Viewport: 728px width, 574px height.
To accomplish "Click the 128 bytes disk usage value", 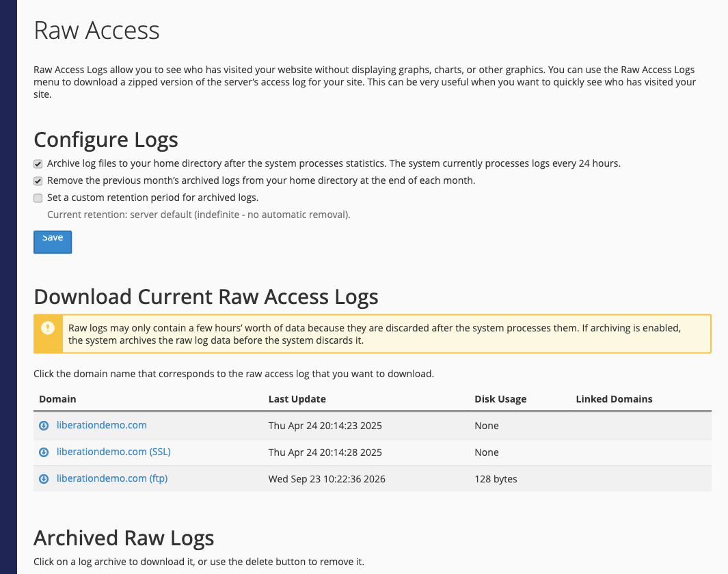I will pyautogui.click(x=496, y=479).
